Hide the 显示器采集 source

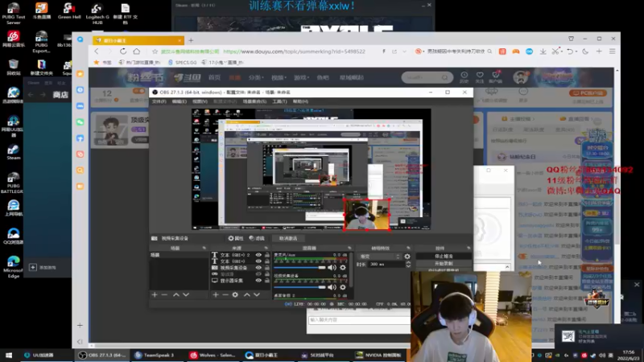tap(258, 281)
